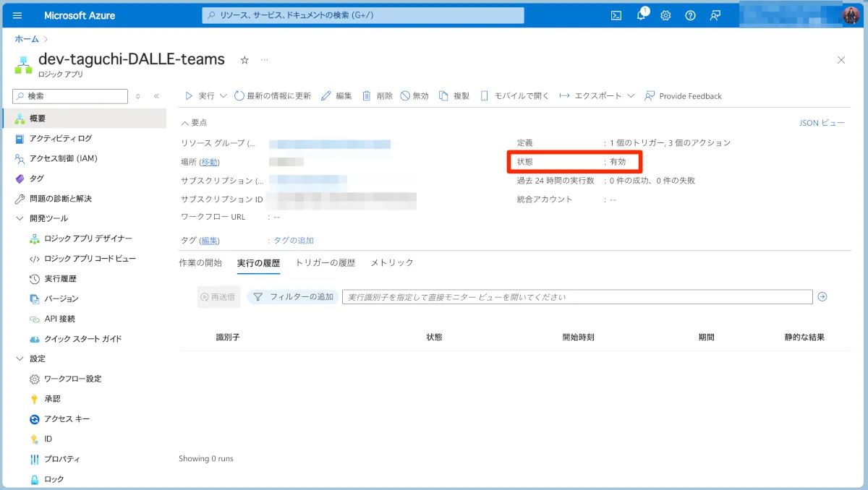The height and width of the screenshot is (490, 868).
Task: Expand the 実行 dropdown arrow
Action: tap(223, 95)
